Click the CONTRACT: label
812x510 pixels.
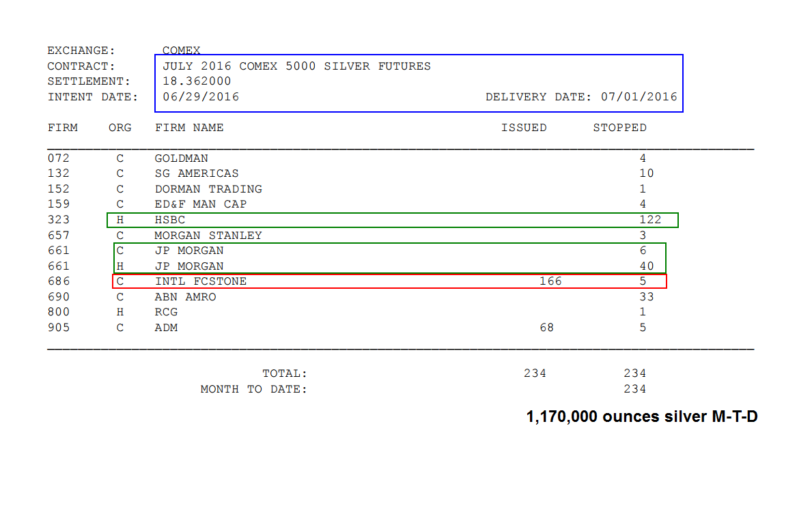[x=81, y=66]
